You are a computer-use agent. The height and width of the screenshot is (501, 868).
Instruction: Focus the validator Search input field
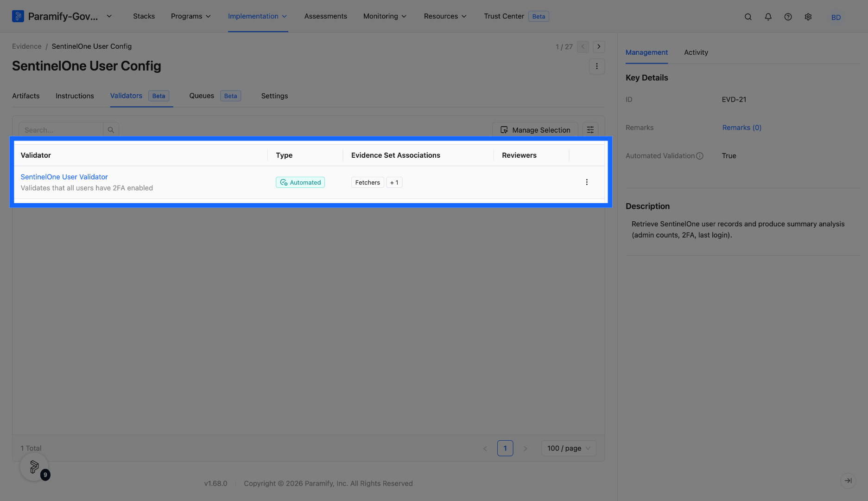coord(61,130)
